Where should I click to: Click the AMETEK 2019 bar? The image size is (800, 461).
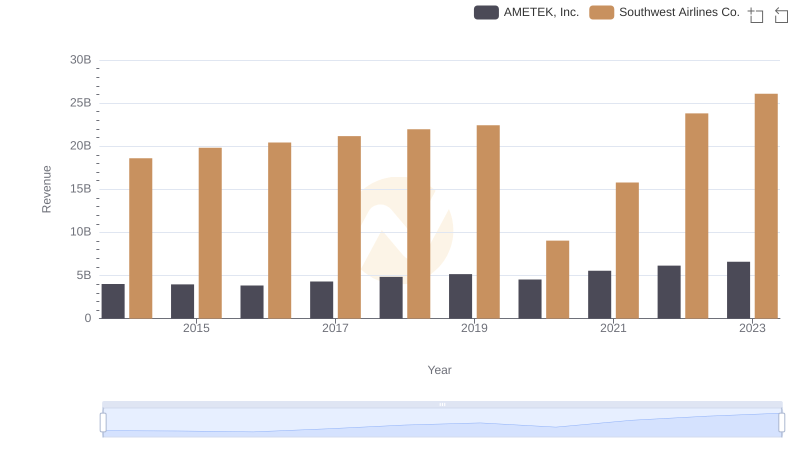coord(461,296)
